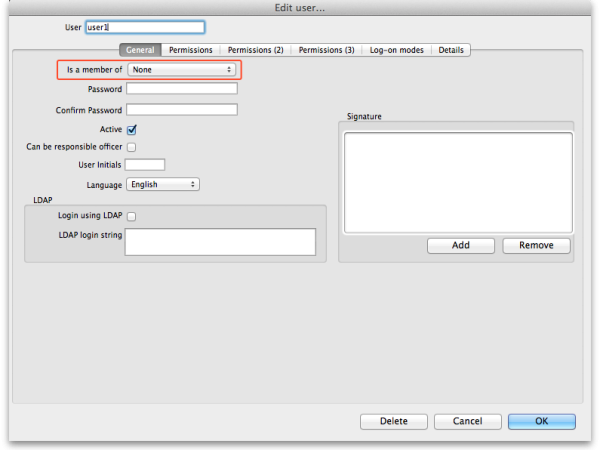Screen dimensions: 600x450
Task: Open the 'Is a member of' dropdown
Action: click(182, 70)
